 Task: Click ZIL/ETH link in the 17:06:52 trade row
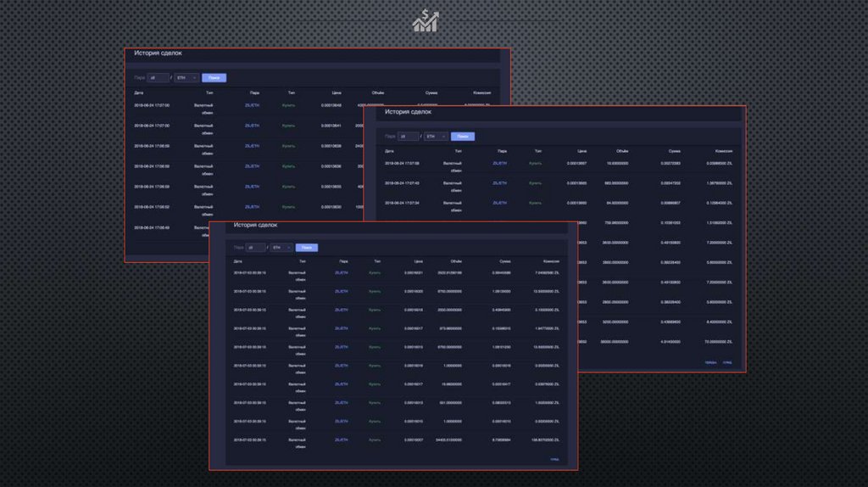252,206
